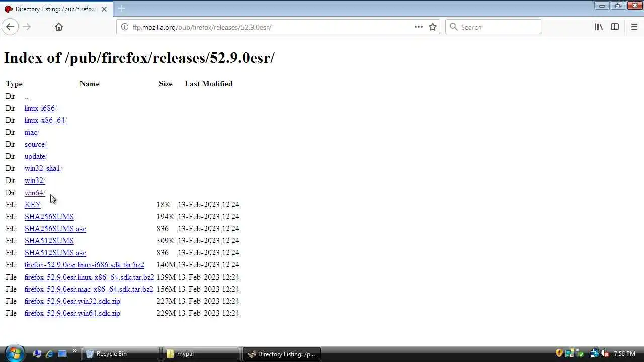Open the linux-x86_64/ directory
Screen dimensions: 644x362
tap(46, 120)
